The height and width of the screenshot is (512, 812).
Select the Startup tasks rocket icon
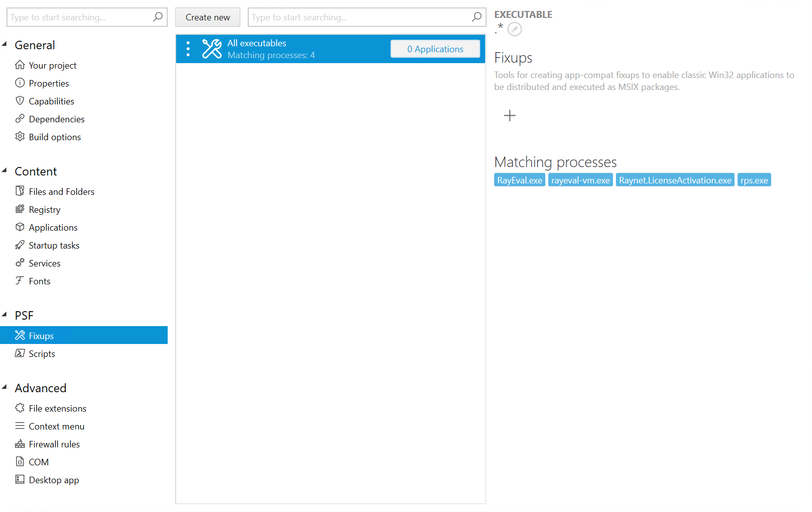[20, 245]
